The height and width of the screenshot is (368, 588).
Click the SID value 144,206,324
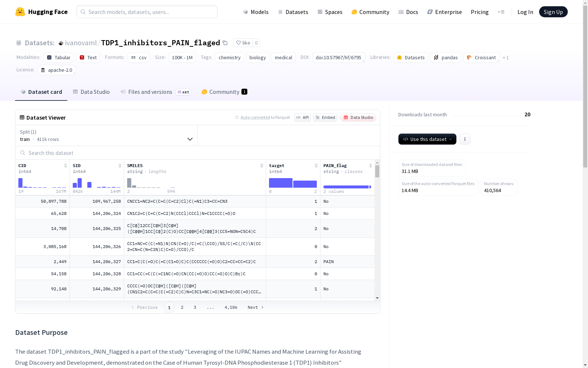[107, 213]
